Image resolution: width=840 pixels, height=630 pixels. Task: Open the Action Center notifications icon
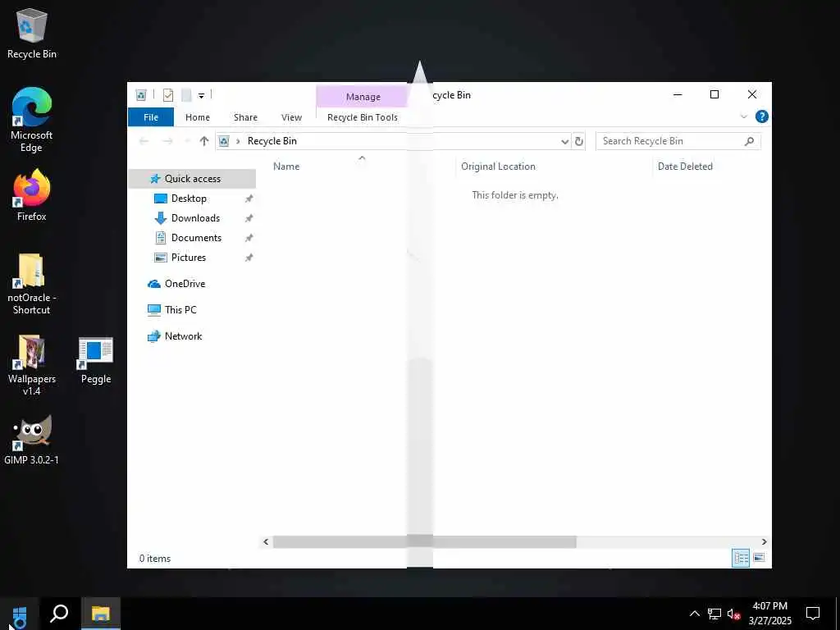point(813,614)
